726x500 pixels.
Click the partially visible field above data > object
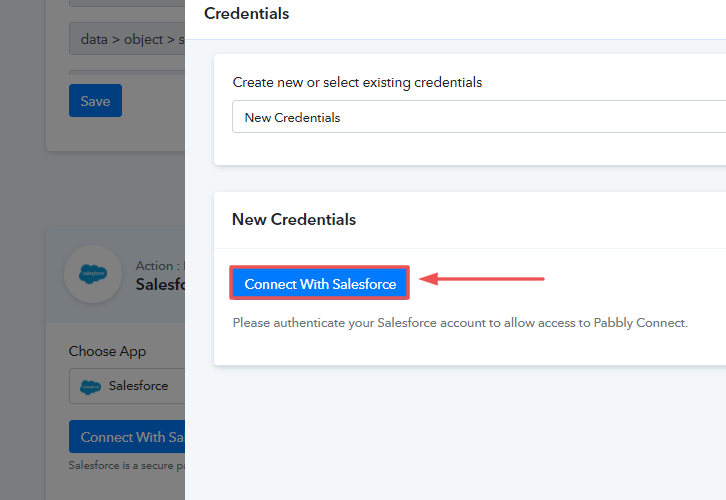127,3
